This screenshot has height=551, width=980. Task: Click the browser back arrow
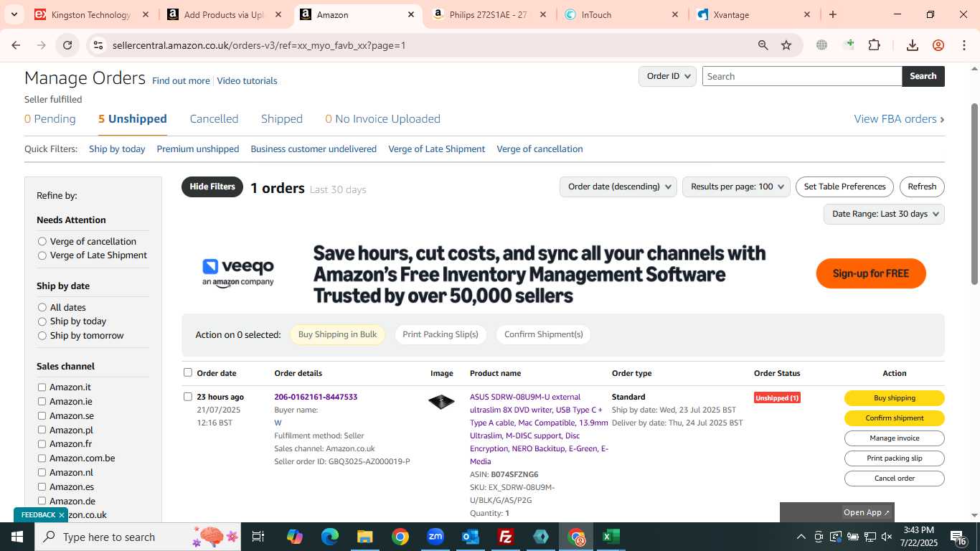click(16, 45)
